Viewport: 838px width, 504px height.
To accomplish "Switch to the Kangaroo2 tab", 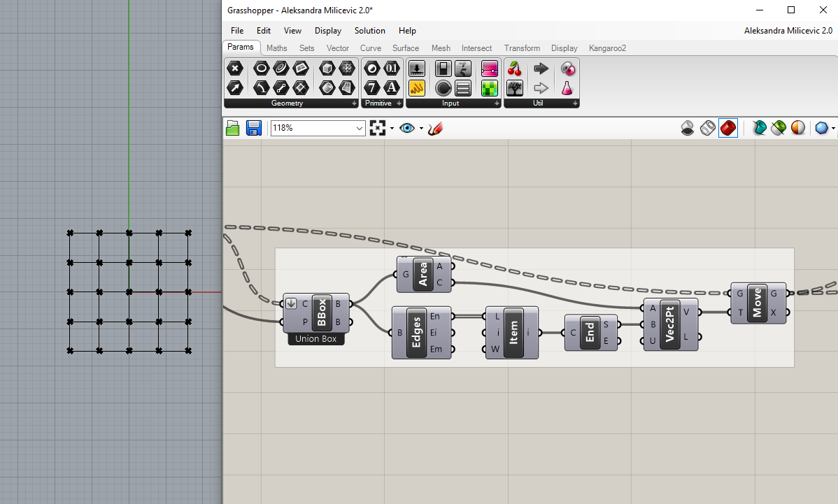I will (608, 48).
